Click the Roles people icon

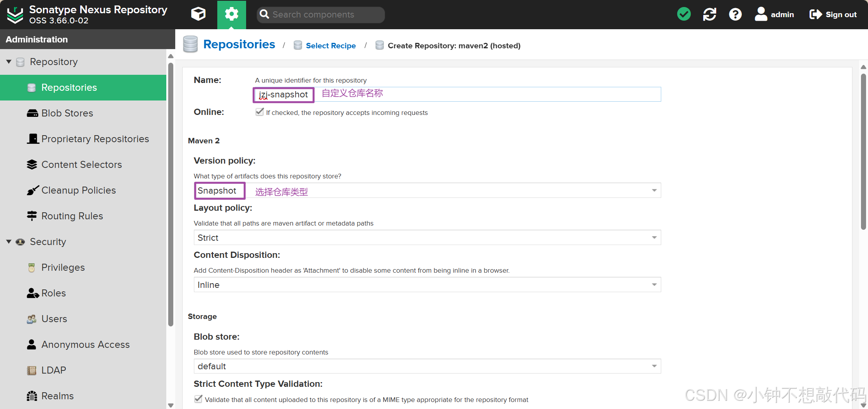33,293
